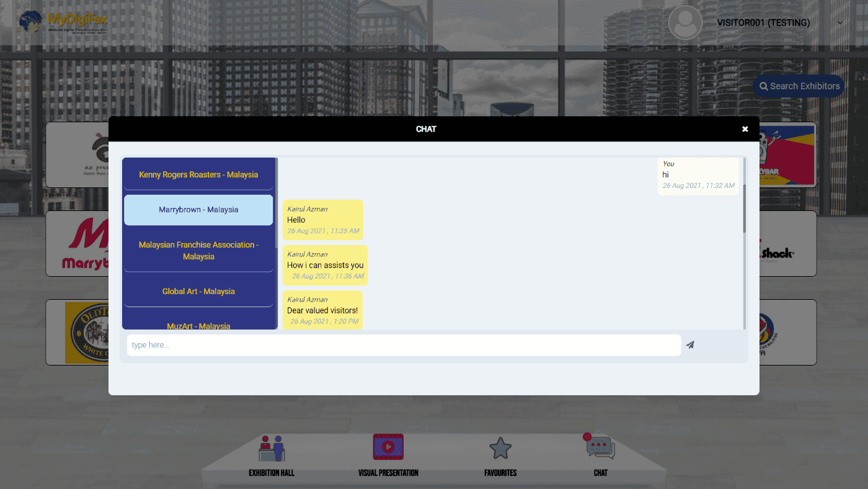Open the Visual Presentation icon
The image size is (868, 489).
[387, 446]
